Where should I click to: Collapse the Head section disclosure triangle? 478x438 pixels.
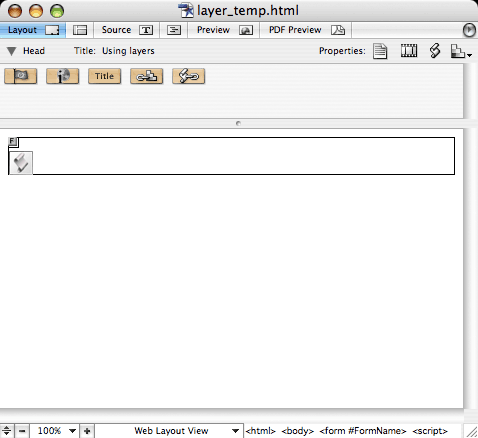pos(11,51)
